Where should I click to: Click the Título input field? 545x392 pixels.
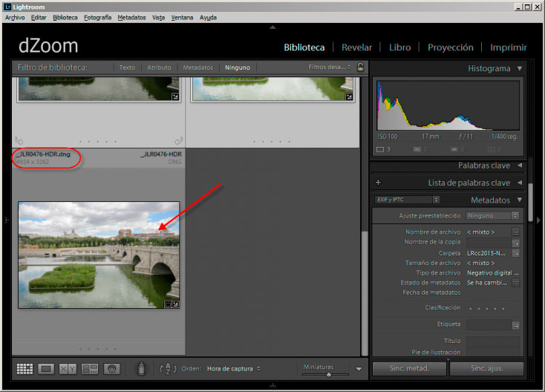[492, 342]
